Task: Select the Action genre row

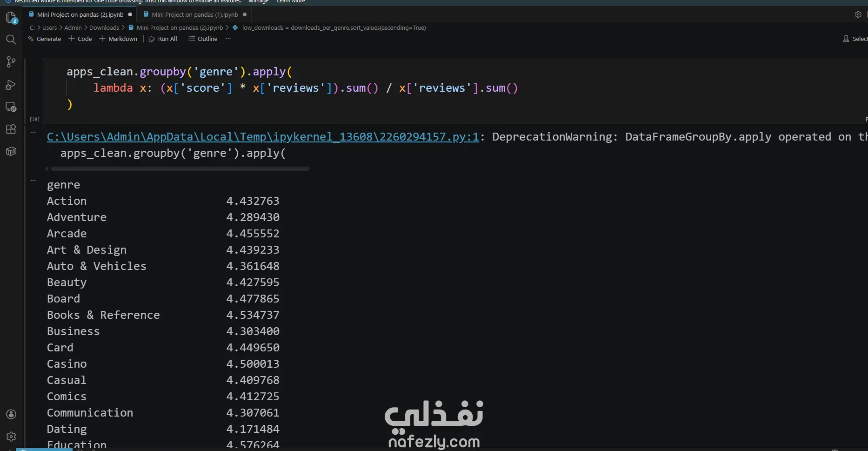Action: click(x=163, y=201)
